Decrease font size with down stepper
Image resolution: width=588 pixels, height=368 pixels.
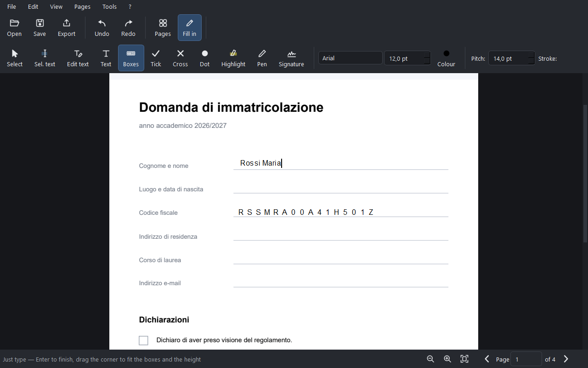(427, 62)
